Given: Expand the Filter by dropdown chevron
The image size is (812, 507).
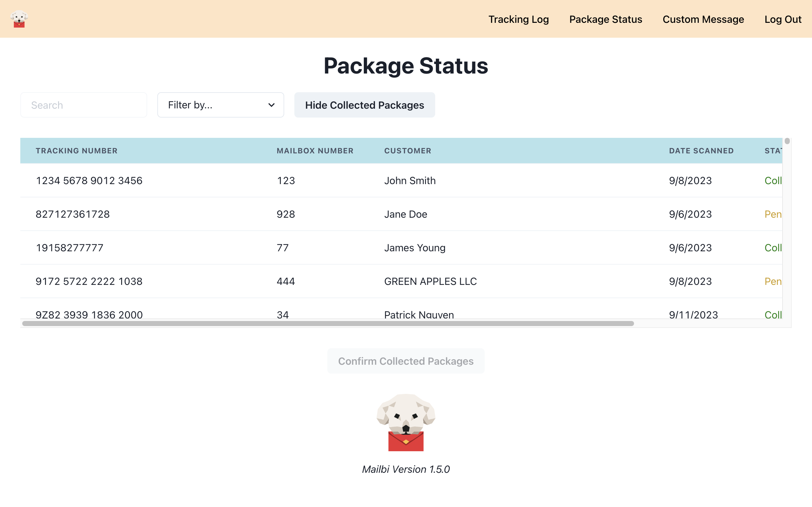Looking at the screenshot, I should (x=272, y=105).
